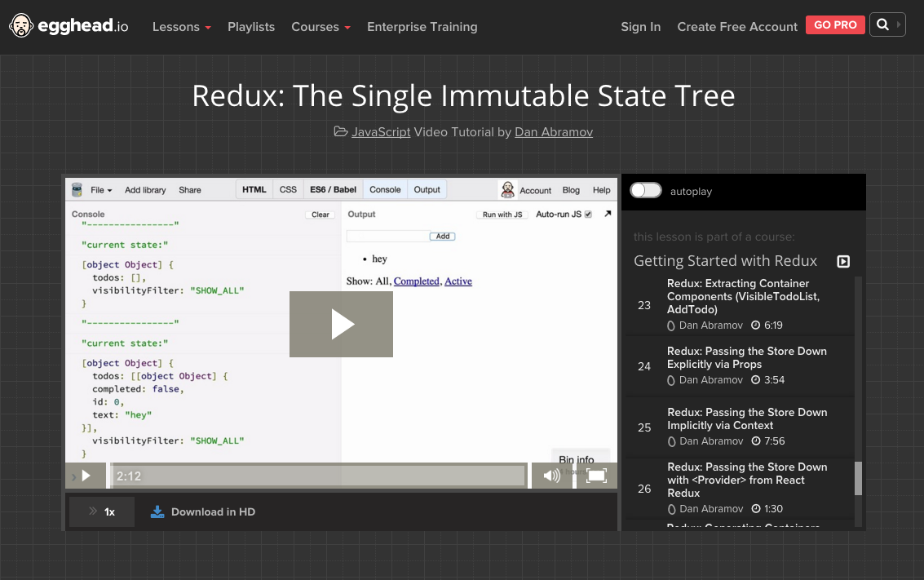Click Download in HD
Image resolution: width=924 pixels, height=580 pixels.
(x=214, y=511)
